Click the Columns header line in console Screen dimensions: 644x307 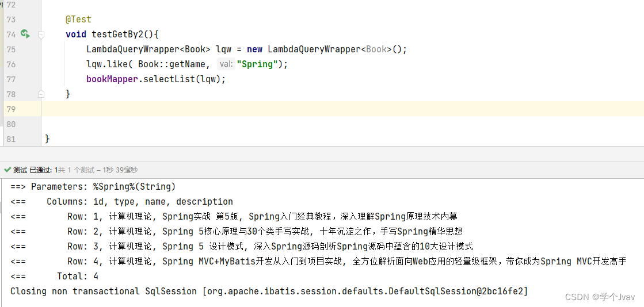point(139,202)
